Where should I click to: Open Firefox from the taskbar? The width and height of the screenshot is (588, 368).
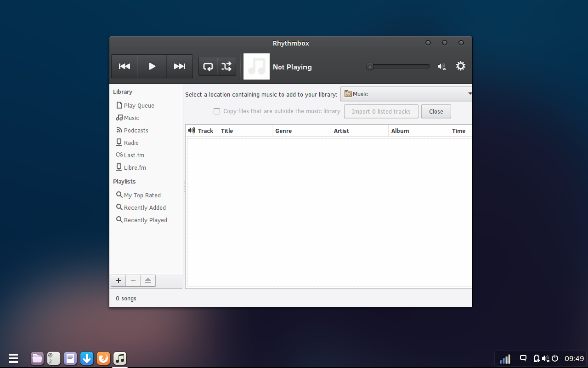click(x=103, y=358)
